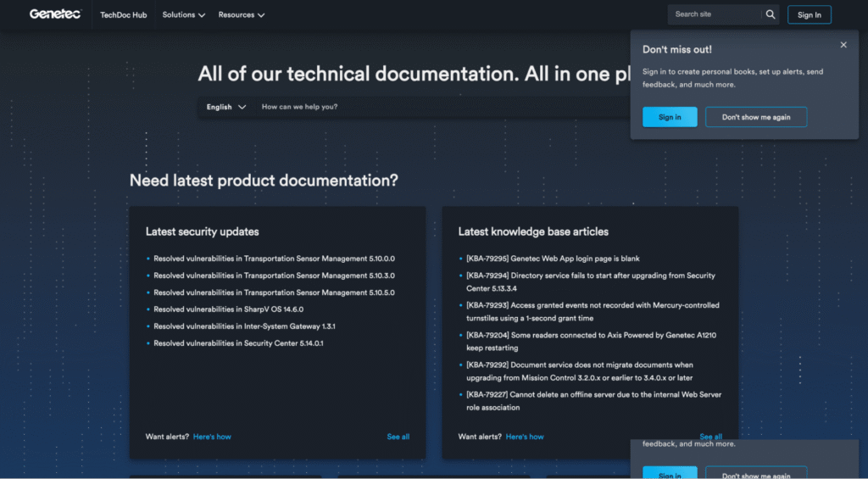This screenshot has width=868, height=479.
Task: Expand the Resources menu
Action: click(242, 15)
